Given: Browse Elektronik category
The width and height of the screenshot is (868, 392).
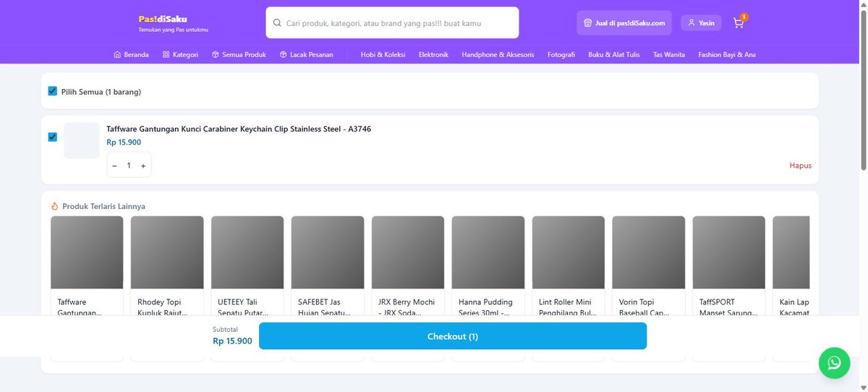Looking at the screenshot, I should 433,54.
